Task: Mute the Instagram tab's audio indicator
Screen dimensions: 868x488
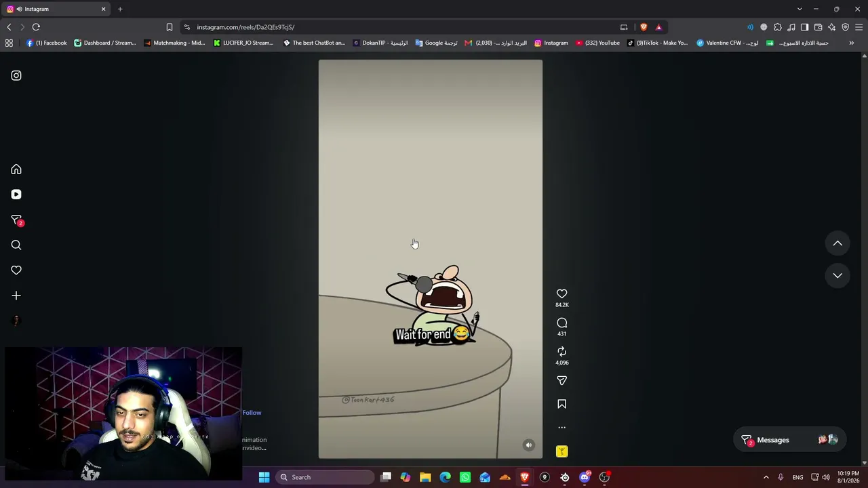Action: tap(19, 9)
